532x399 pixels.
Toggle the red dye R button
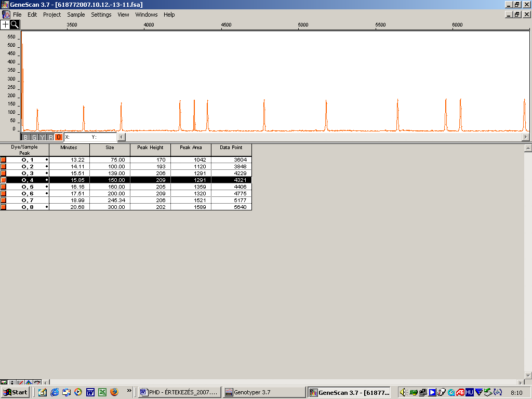50,137
